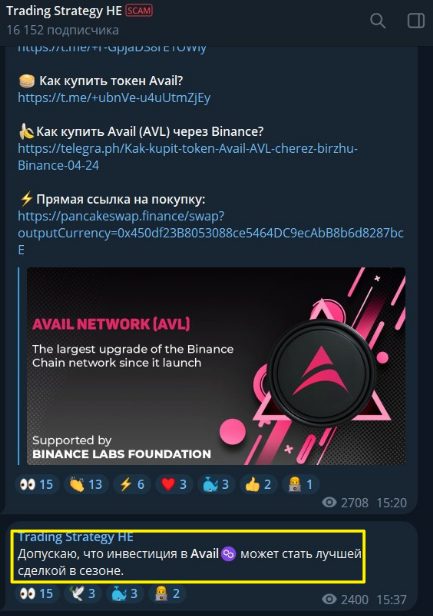The image size is (433, 616).
Task: Click the whale reaction on the AVL post
Action: point(216,484)
